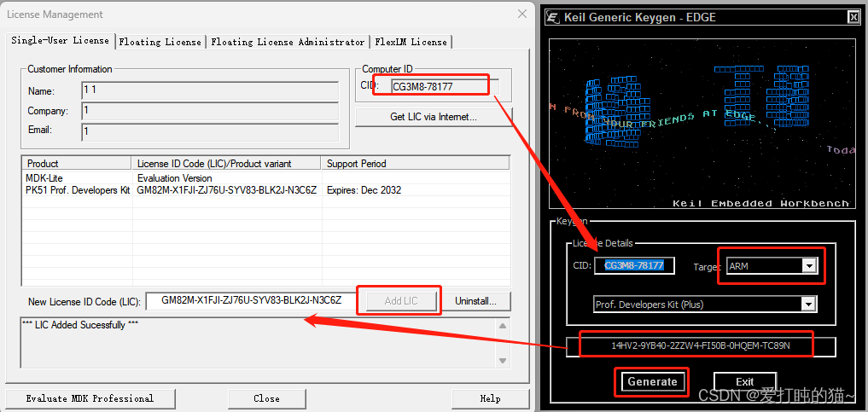Screen dimensions: 868x412
Task: Click the New License ID Code input field
Action: [251, 301]
